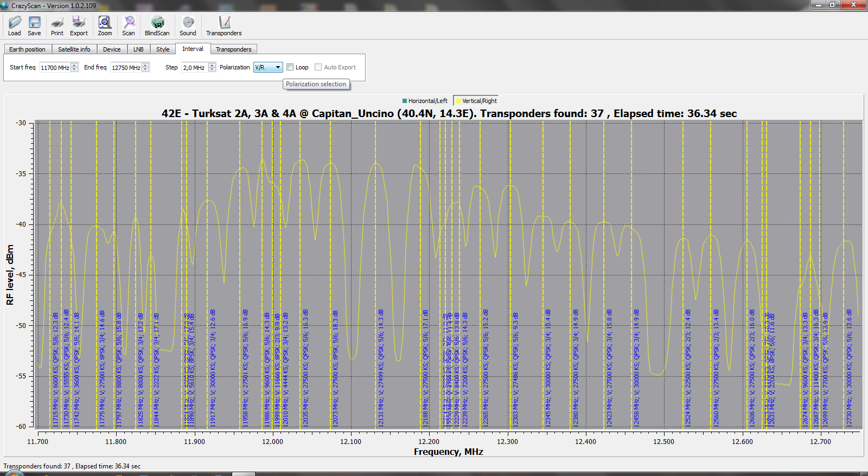Save the current scan
The width and height of the screenshot is (868, 476).
tap(34, 26)
